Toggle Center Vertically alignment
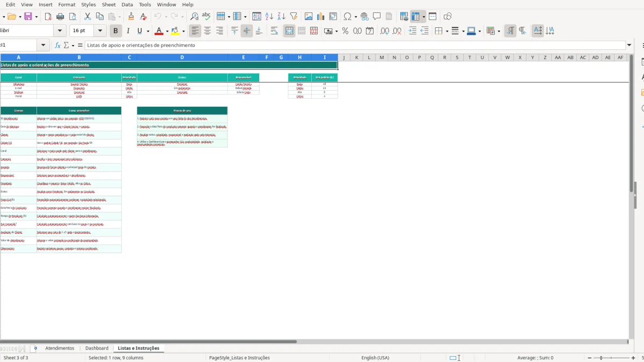 [246, 31]
